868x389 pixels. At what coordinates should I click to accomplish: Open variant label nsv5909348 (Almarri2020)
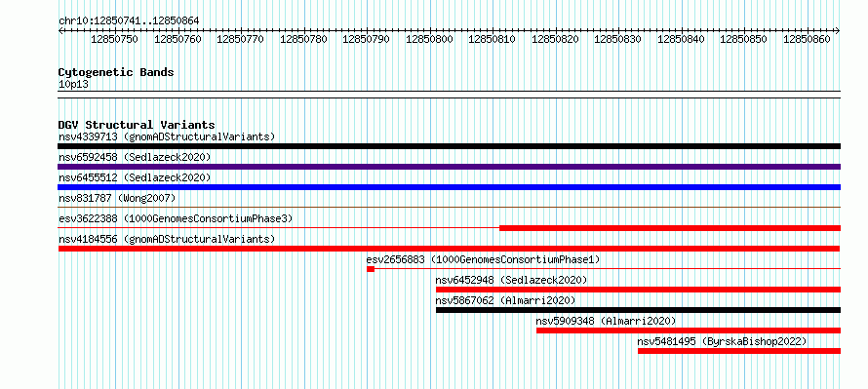pos(607,321)
